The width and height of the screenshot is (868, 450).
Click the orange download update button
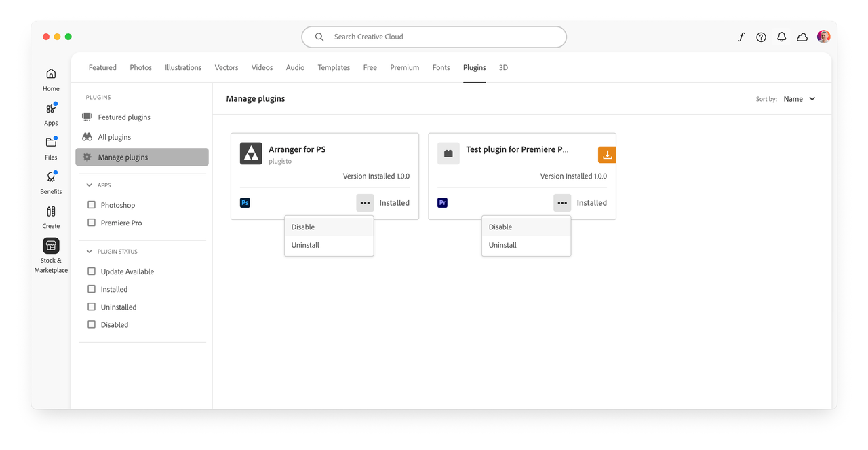coord(607,155)
